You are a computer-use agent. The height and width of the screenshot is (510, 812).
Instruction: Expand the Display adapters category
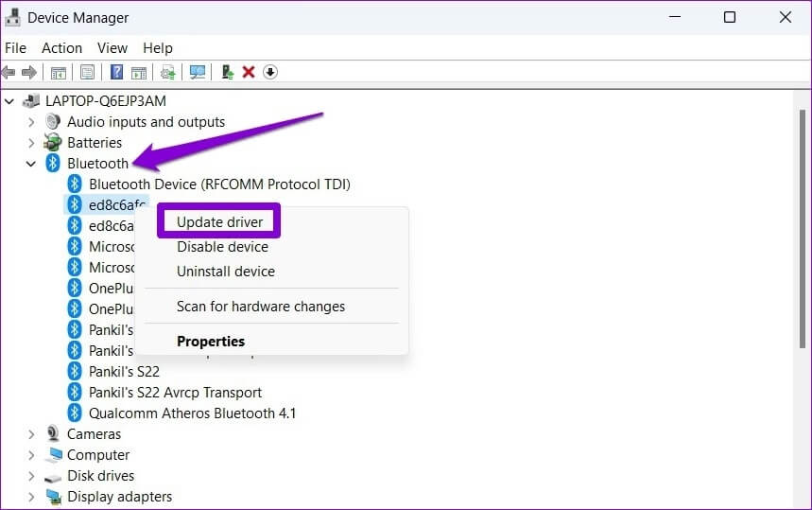[31, 497]
